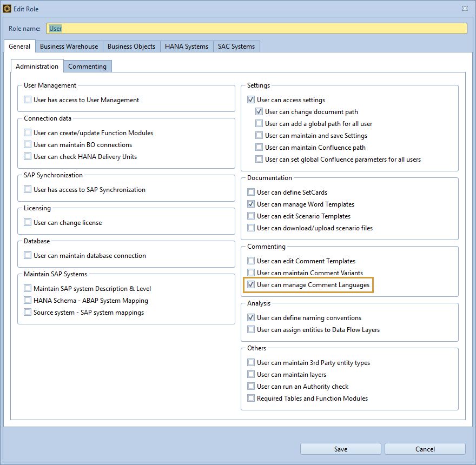The width and height of the screenshot is (476, 465).
Task: Check 'User can check HANA Delivery Units'
Action: pos(28,156)
